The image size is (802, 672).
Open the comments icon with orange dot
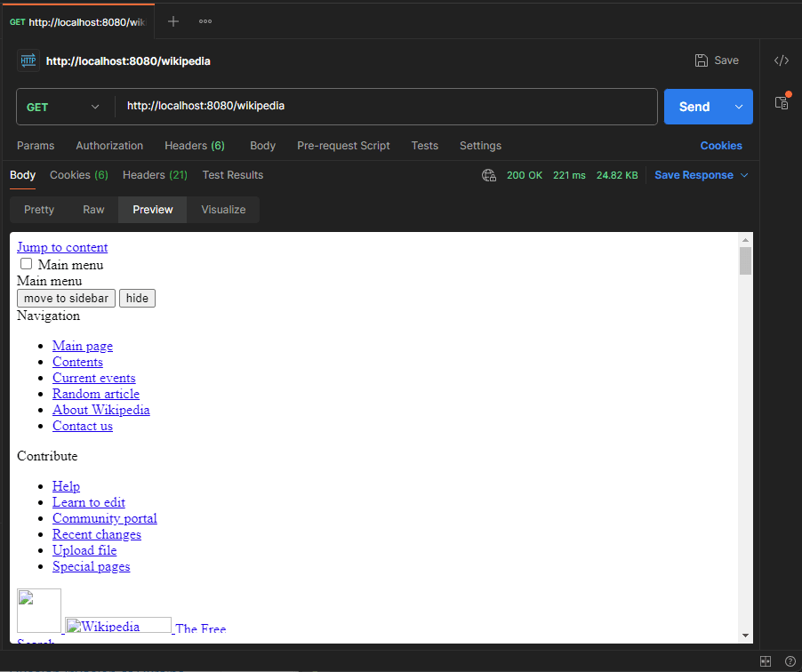pyautogui.click(x=781, y=102)
